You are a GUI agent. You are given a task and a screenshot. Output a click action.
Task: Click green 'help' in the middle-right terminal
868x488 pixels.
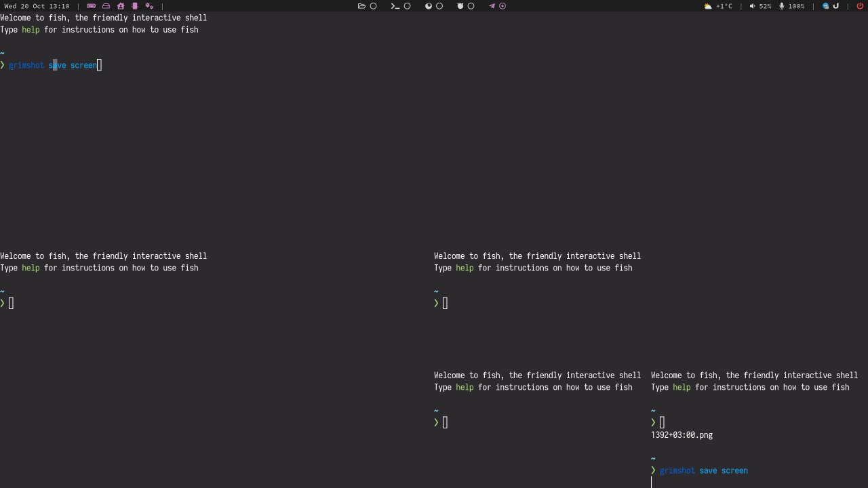click(x=465, y=268)
